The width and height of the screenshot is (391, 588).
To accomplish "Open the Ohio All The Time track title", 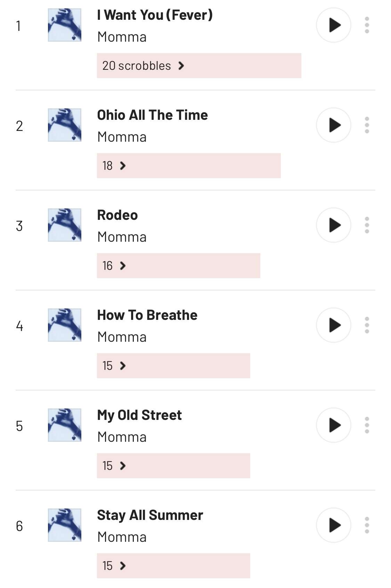I will [152, 115].
